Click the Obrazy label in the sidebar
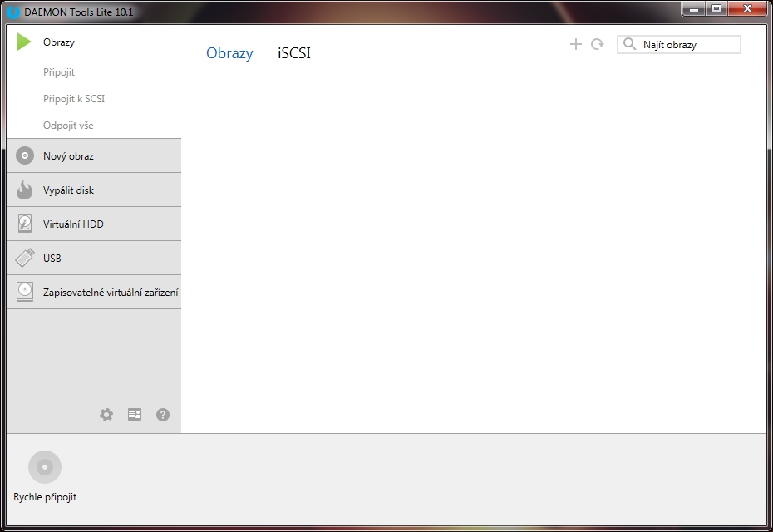 coord(59,42)
